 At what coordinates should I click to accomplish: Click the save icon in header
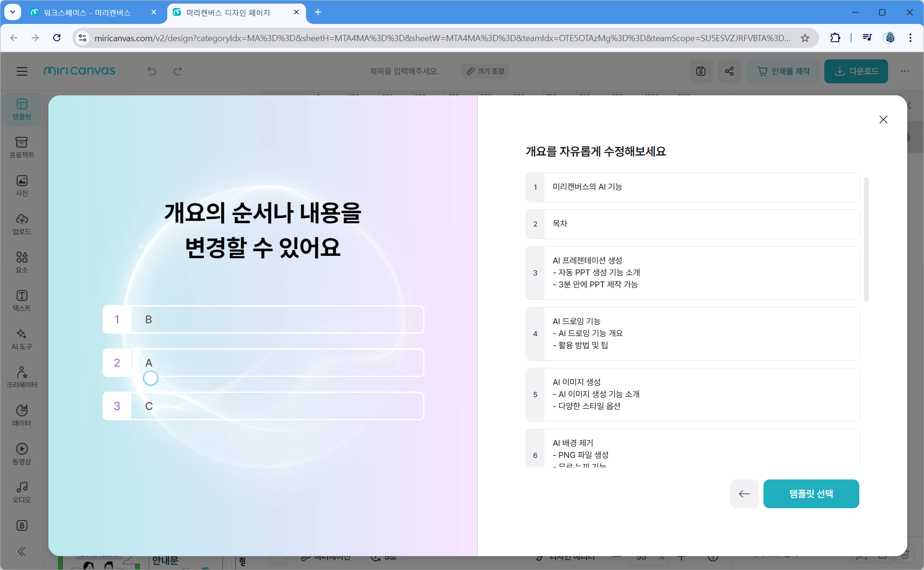[x=701, y=71]
